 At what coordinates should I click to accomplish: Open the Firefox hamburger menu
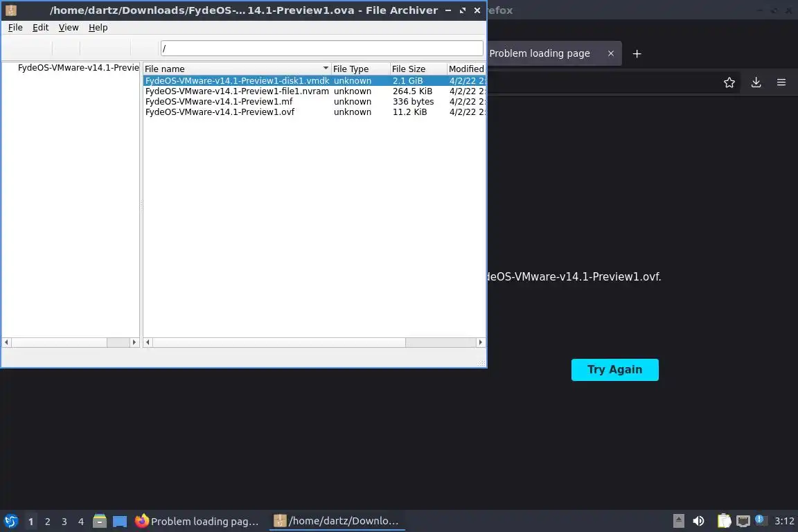pos(781,82)
